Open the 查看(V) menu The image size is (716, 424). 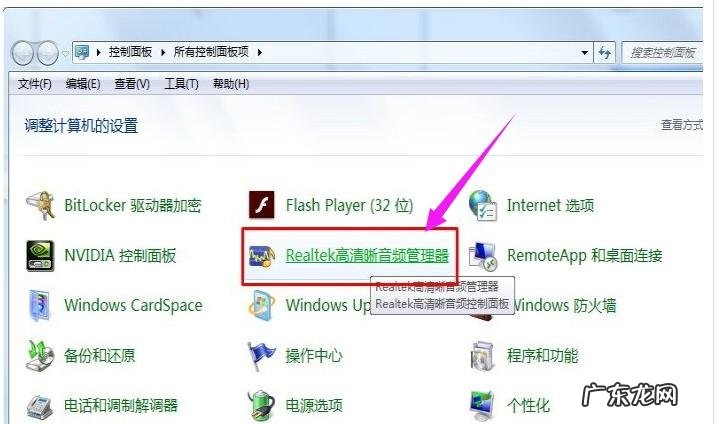132,84
